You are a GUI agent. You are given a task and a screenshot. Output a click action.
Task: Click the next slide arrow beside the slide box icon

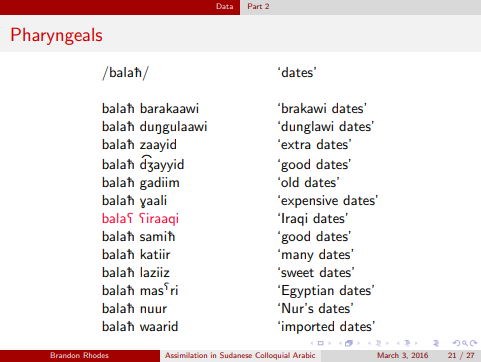(330, 343)
